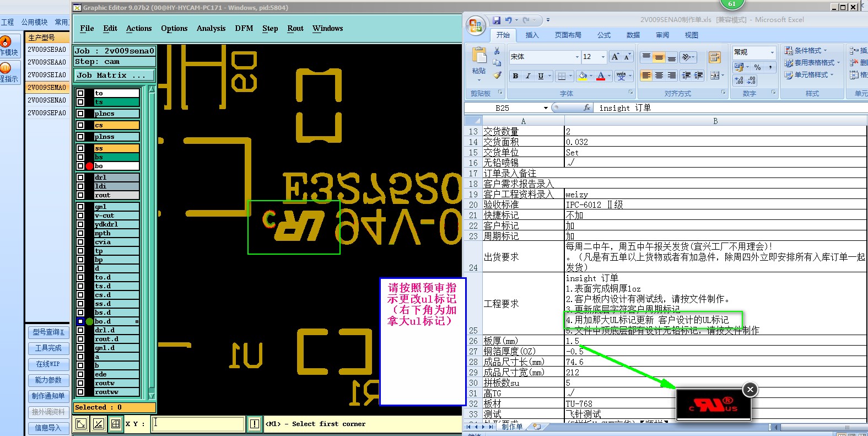The width and height of the screenshot is (868, 436).
Task: Click the Comma style icon
Action: [x=770, y=67]
